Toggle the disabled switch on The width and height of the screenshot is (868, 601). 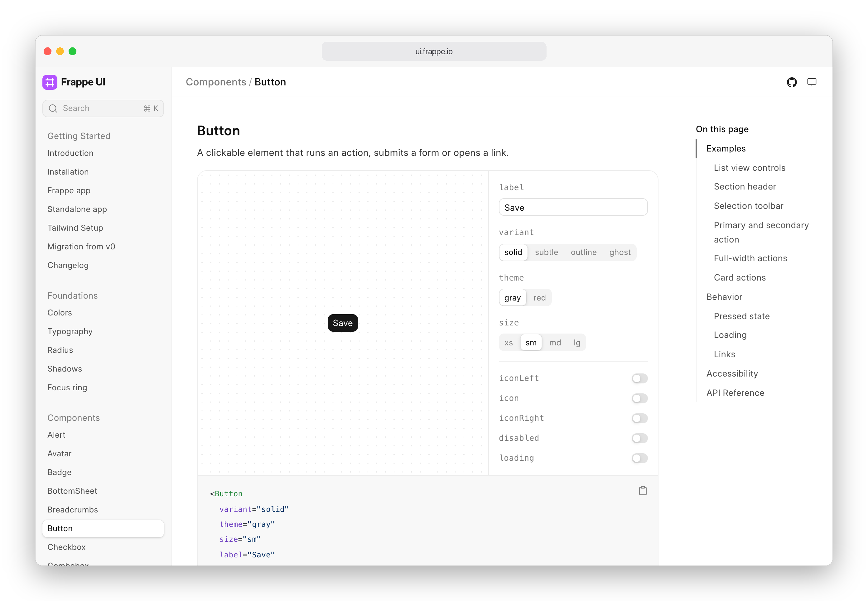pyautogui.click(x=639, y=438)
